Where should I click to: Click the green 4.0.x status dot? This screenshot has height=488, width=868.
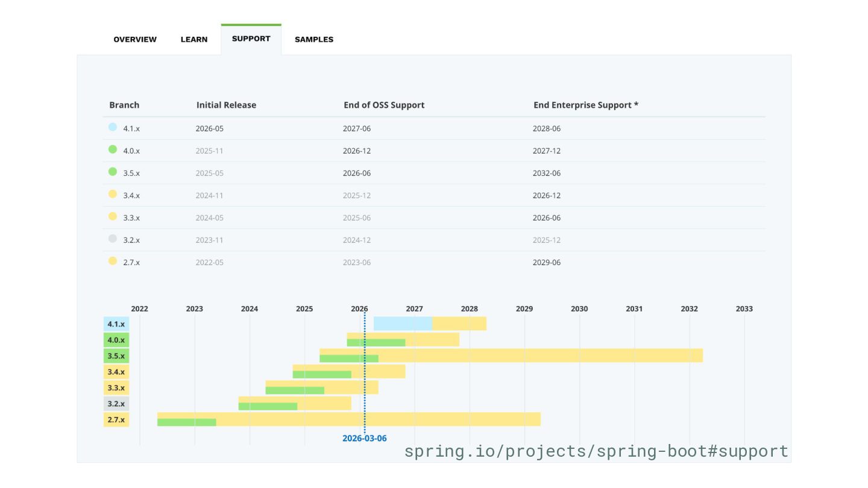point(113,150)
